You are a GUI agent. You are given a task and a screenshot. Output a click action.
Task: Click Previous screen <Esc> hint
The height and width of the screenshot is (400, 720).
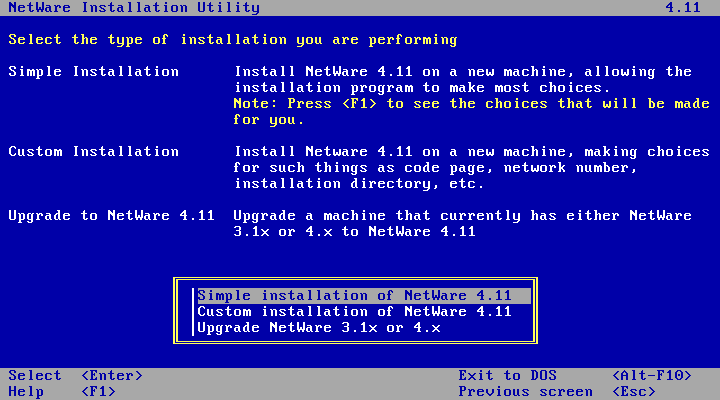pos(557,391)
